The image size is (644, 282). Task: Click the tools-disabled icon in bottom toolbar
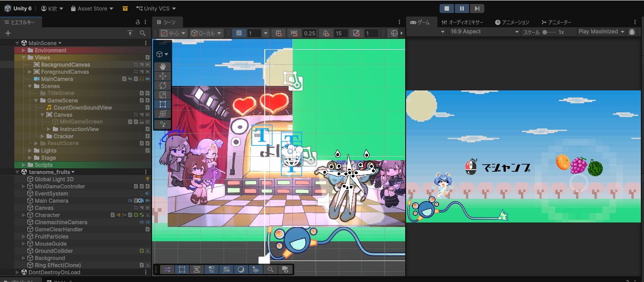coord(196,269)
